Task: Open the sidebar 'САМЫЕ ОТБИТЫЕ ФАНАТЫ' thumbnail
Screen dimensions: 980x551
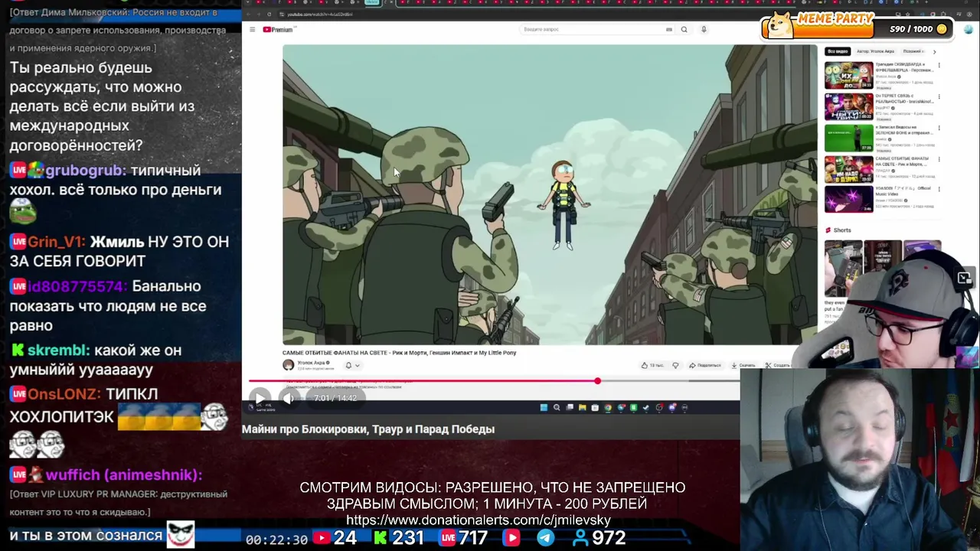Action: click(x=848, y=170)
